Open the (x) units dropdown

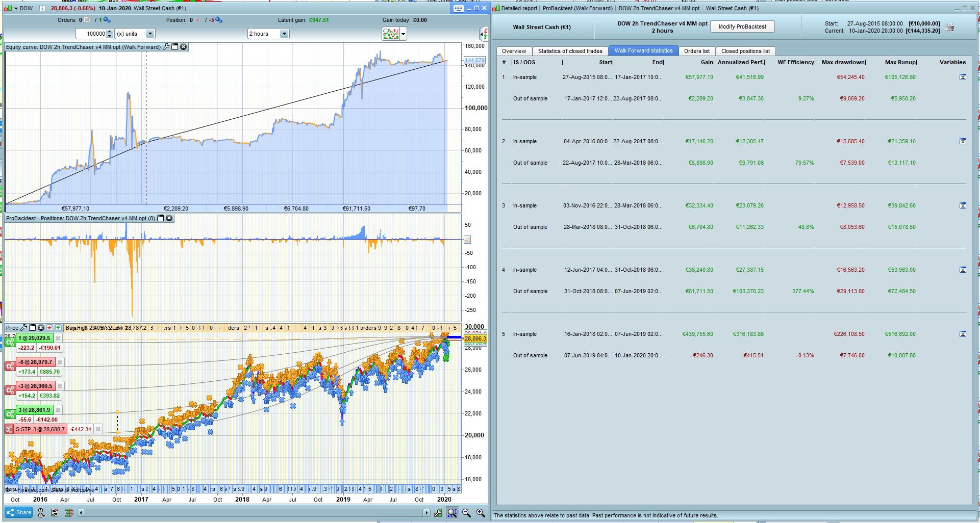click(x=150, y=34)
